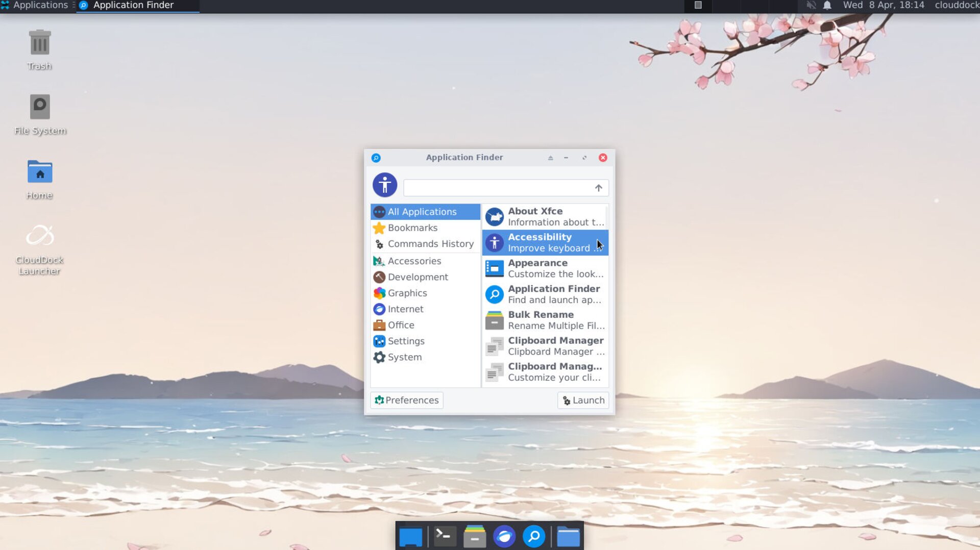The width and height of the screenshot is (980, 550).
Task: Click the magnifier search icon in dock
Action: 533,537
